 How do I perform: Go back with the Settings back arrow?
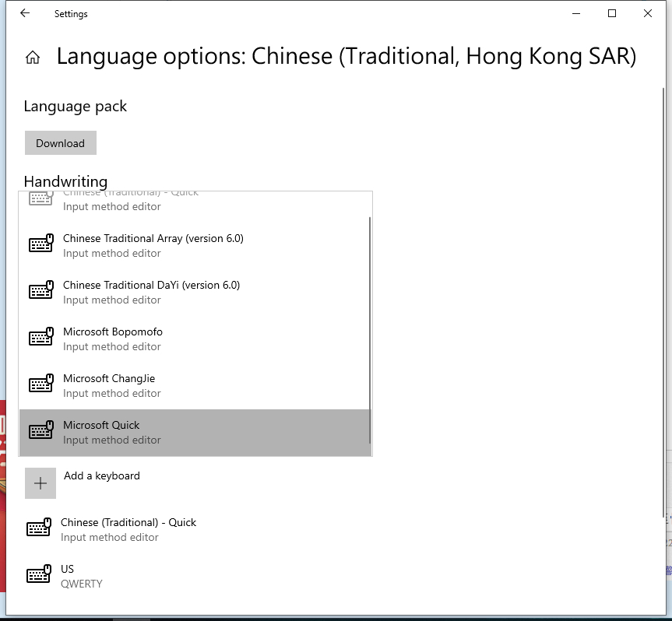click(25, 13)
